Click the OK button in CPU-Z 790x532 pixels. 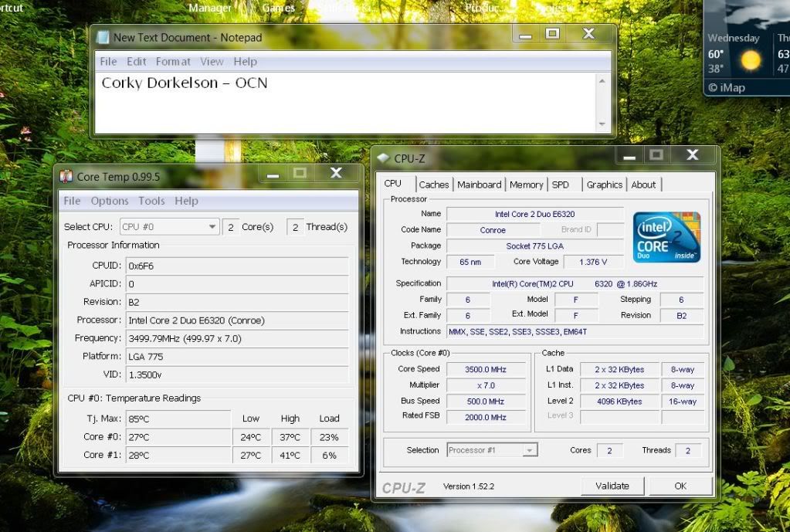(680, 486)
